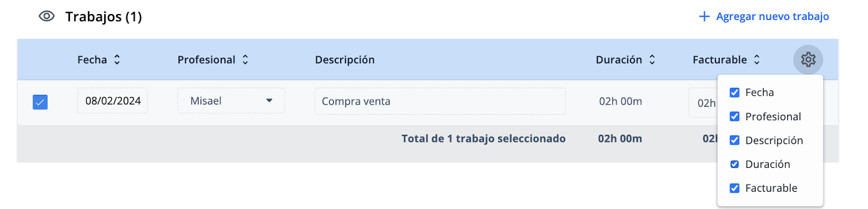Click the Facturable hours field in row
Viewport: 868px width, 209px height.
tap(704, 103)
